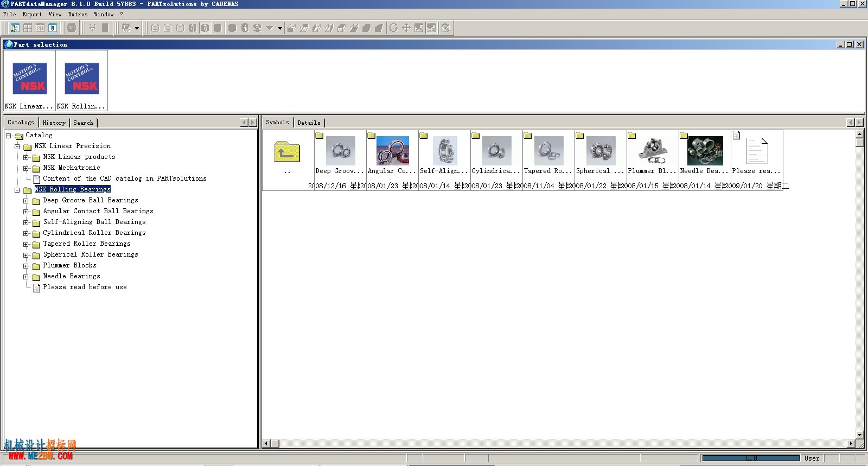This screenshot has height=466, width=868.
Task: Open dropdown arrow next to grid-pattern toolbar icon
Action: pyautogui.click(x=137, y=28)
